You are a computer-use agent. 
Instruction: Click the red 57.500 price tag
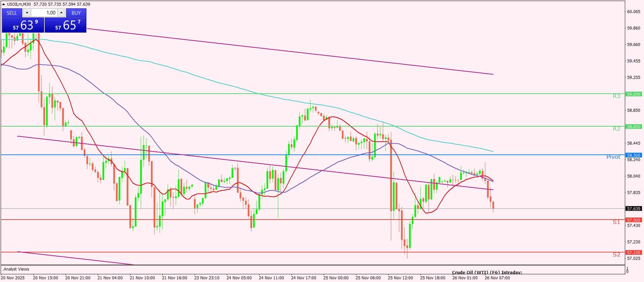pos(634,220)
